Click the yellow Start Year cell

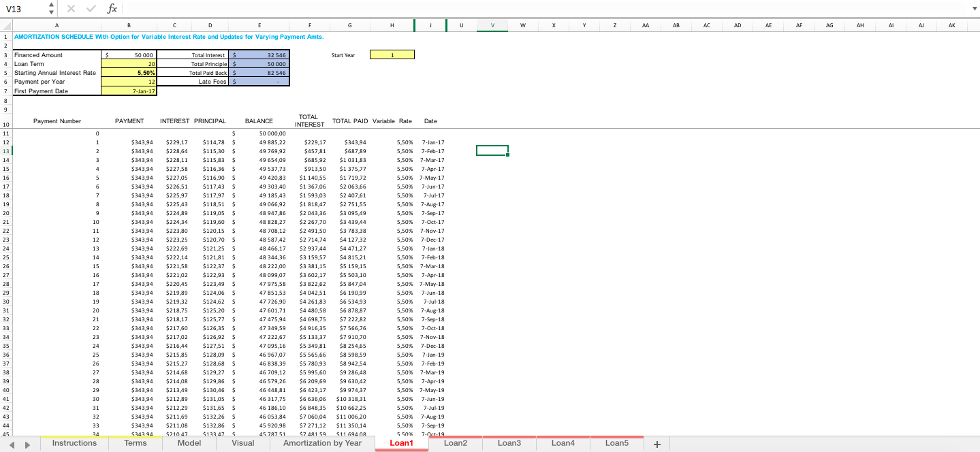(392, 54)
